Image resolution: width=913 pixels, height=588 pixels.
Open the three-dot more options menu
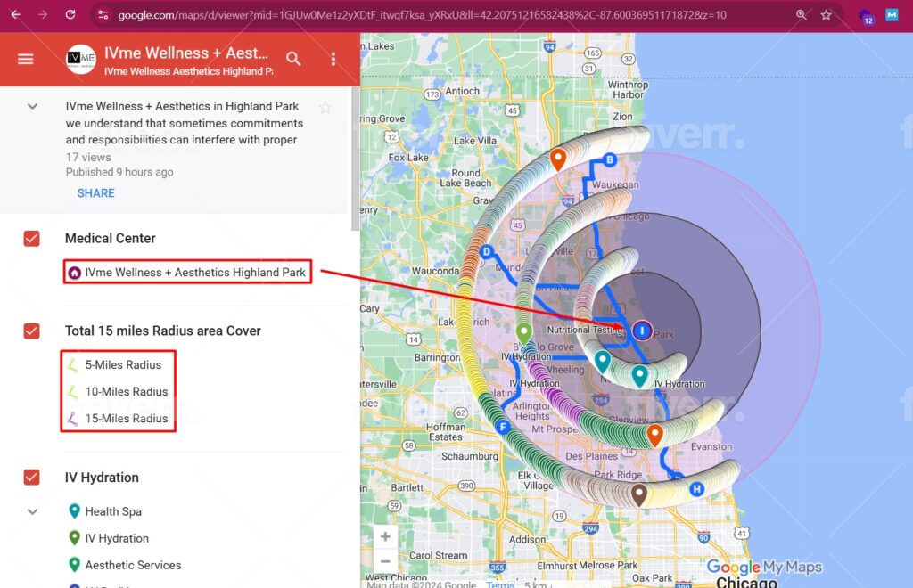tap(333, 59)
